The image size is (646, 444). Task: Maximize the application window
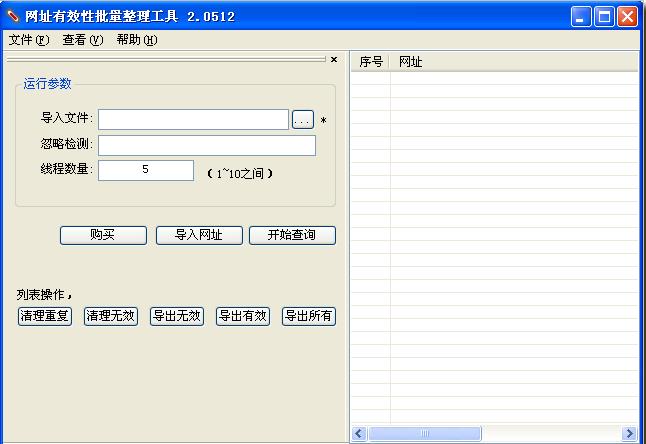pyautogui.click(x=604, y=16)
